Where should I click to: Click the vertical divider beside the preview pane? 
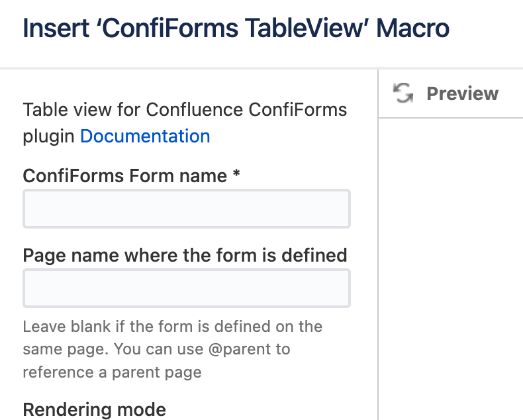(378, 265)
